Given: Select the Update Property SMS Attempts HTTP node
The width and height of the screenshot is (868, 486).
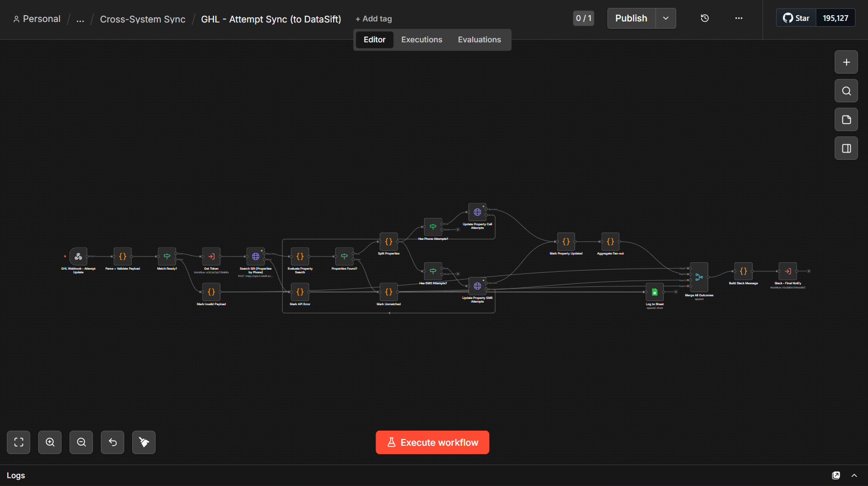Looking at the screenshot, I should pos(478,286).
